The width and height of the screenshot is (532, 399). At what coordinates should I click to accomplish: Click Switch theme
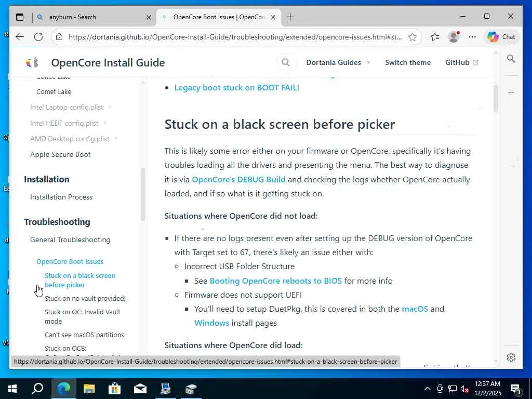click(408, 62)
